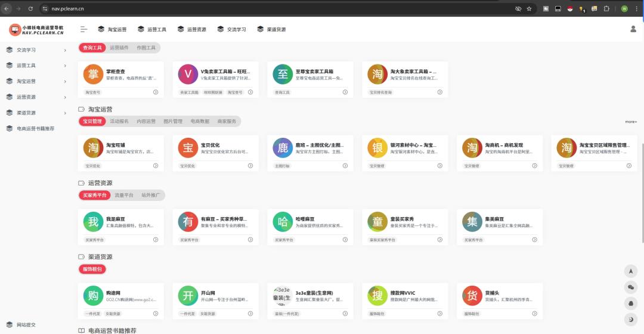This screenshot has width=644, height=334.
Task: Open the 有麻豆 card icon
Action: 188,222
